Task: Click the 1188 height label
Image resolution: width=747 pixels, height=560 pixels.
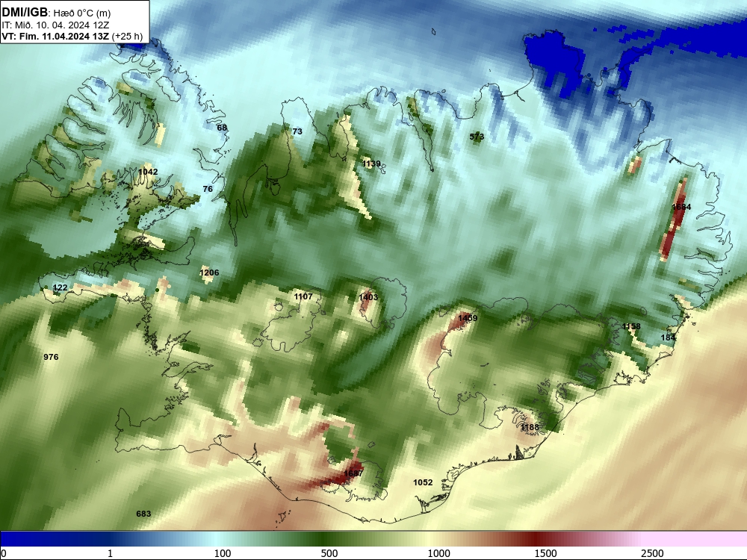Action: pyautogui.click(x=530, y=427)
